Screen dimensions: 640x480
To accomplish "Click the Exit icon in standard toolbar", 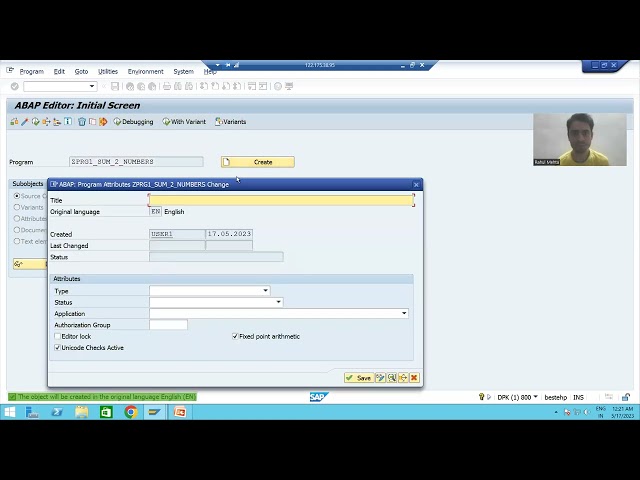I will coord(141,86).
